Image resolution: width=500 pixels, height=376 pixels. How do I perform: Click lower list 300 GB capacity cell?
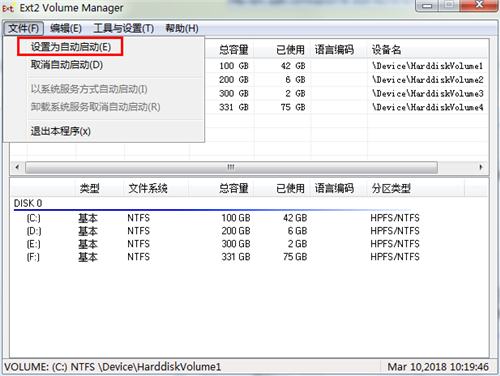pyautogui.click(x=236, y=244)
